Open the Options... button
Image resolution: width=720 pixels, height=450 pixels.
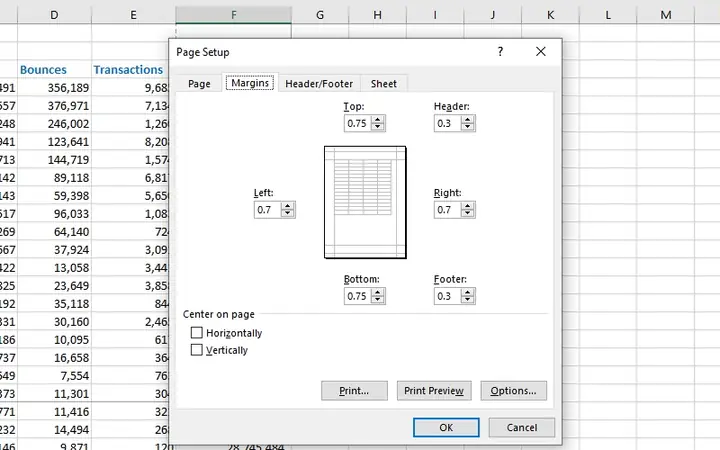tap(513, 391)
